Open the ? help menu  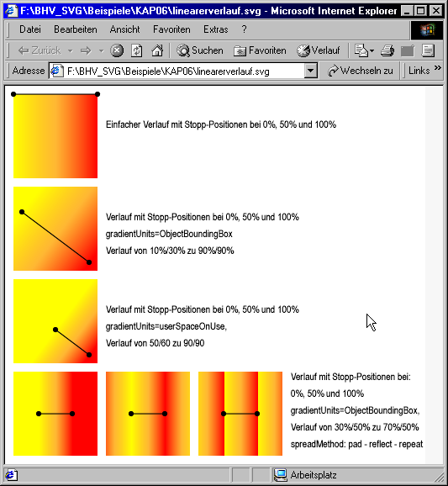[x=244, y=29]
